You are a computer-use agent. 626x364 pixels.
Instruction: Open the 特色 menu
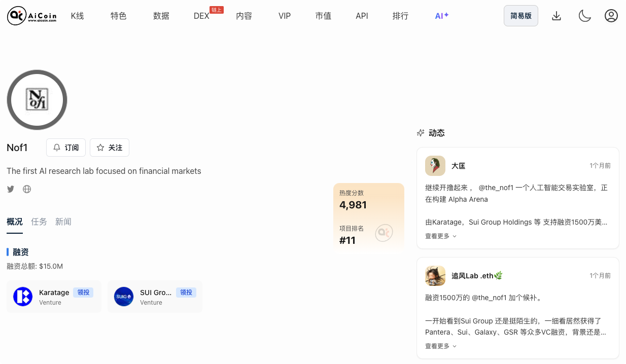point(119,16)
